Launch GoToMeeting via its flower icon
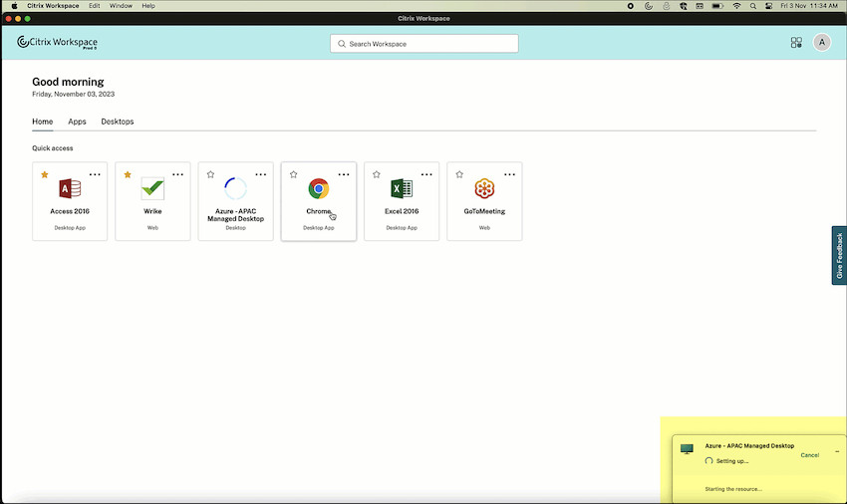This screenshot has width=847, height=504. point(484,188)
